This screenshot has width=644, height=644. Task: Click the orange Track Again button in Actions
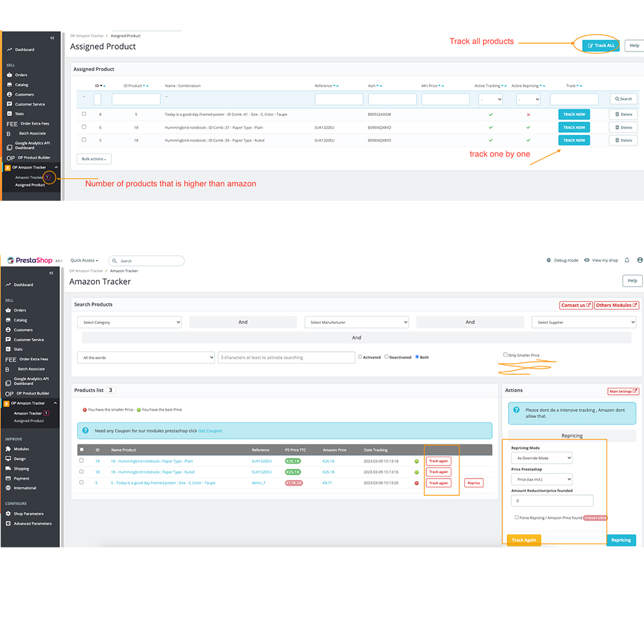point(524,540)
